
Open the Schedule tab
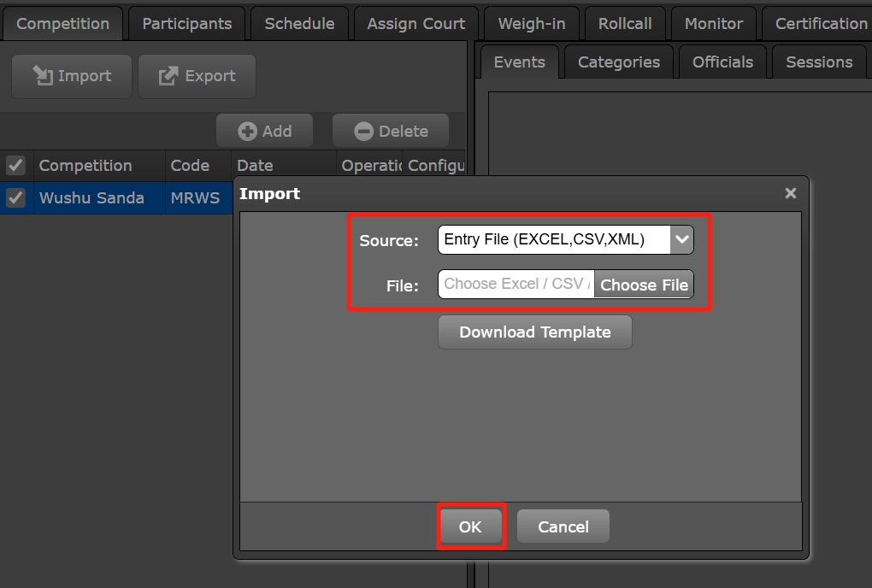pos(299,24)
